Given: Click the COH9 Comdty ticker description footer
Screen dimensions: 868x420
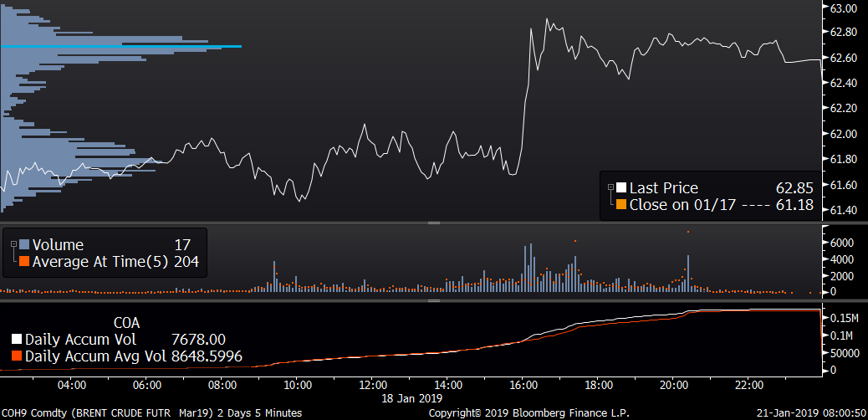Looking at the screenshot, I should [x=151, y=412].
